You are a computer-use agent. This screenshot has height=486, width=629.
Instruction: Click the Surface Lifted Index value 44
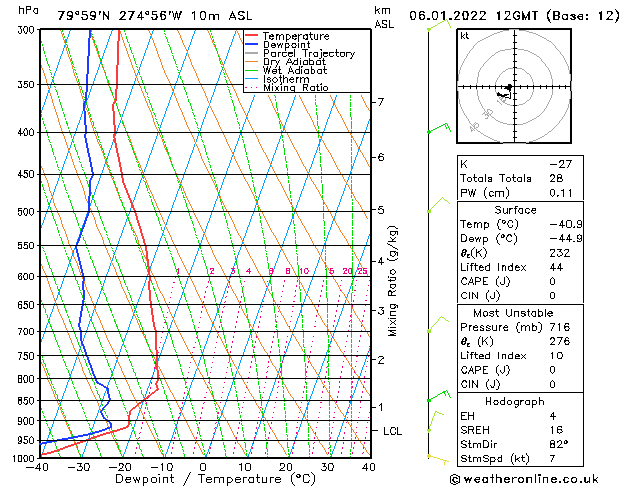(x=556, y=267)
